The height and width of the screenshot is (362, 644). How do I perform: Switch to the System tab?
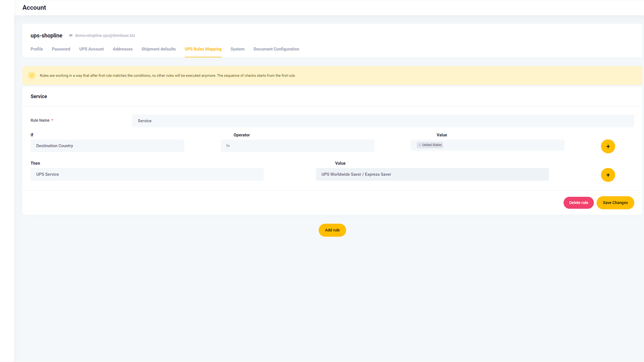coord(237,49)
